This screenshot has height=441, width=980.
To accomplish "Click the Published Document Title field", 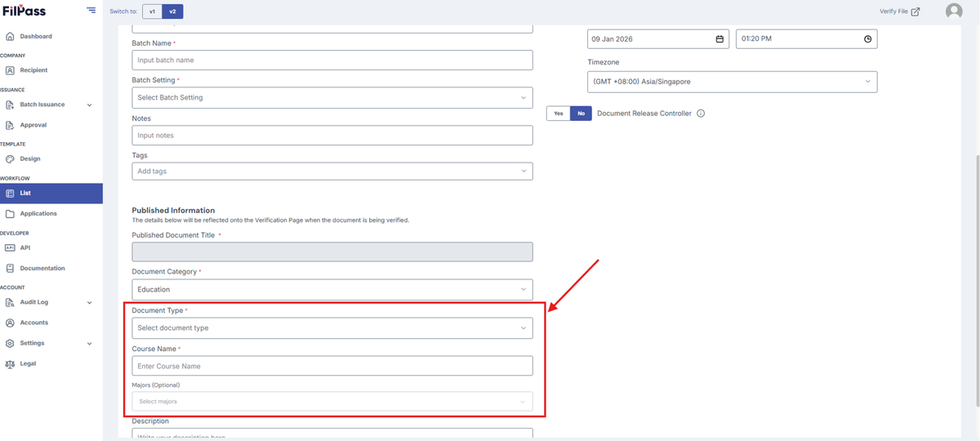I will coord(332,252).
